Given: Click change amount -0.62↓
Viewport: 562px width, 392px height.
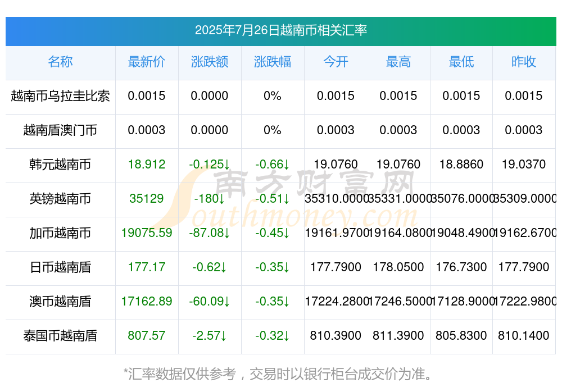Looking at the screenshot, I should 209,267.
